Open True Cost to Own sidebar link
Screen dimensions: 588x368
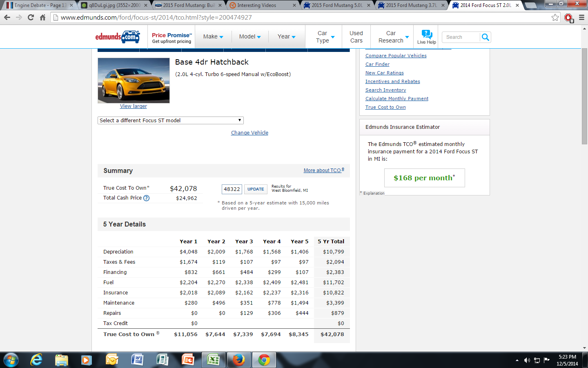coord(385,107)
